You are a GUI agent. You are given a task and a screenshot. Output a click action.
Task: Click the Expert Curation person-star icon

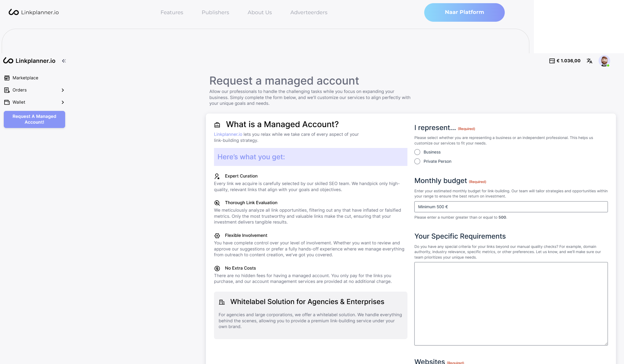[x=217, y=176]
